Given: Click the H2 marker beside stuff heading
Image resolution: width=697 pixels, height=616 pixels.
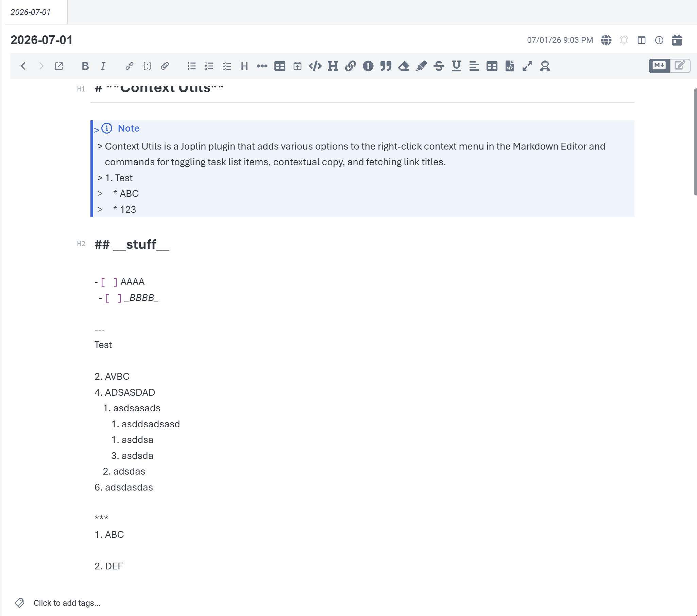Looking at the screenshot, I should pos(81,244).
